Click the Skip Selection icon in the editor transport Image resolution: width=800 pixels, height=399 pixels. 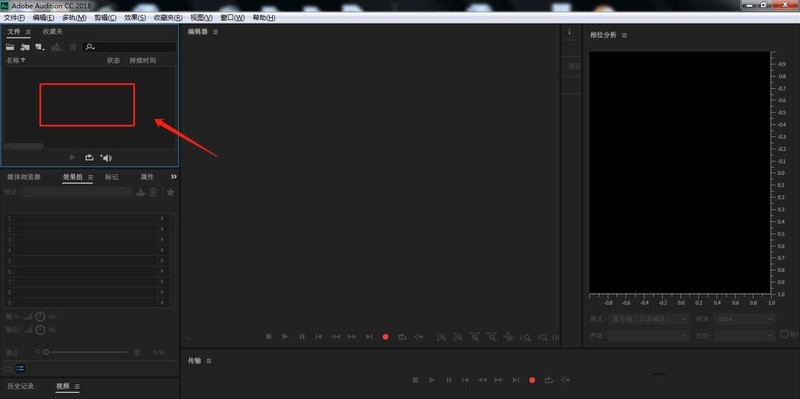[419, 337]
